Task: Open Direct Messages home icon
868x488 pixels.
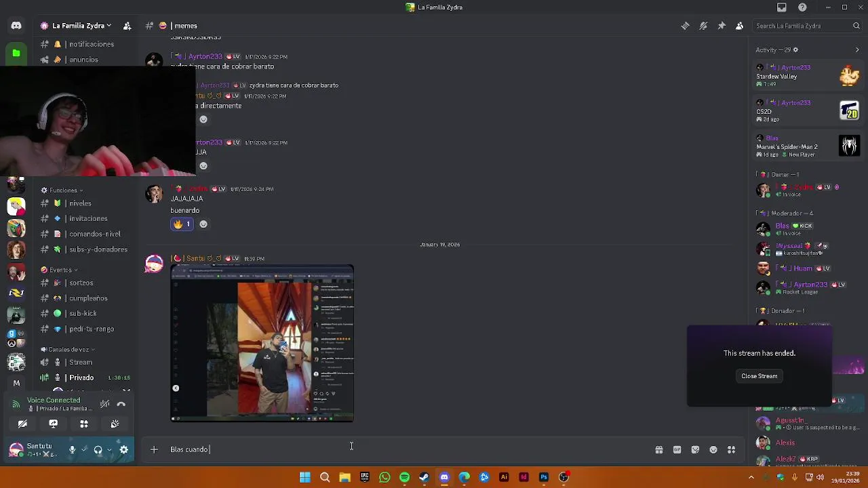Action: 16,26
